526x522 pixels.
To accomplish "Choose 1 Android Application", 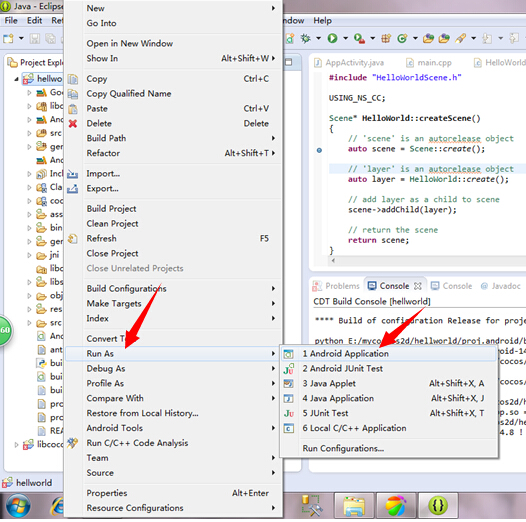I will pyautogui.click(x=389, y=354).
